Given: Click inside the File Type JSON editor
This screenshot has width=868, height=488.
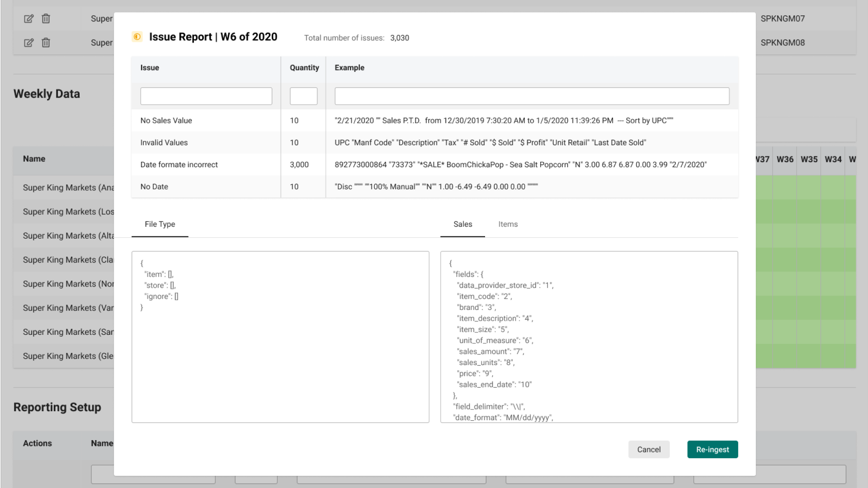Looking at the screenshot, I should [280, 337].
